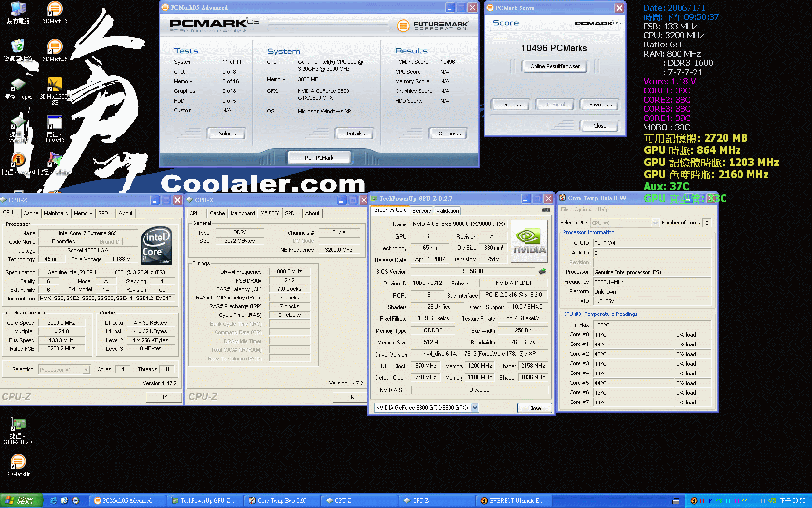Open the graphics card selector dropdown in GPU-Z

pos(475,408)
